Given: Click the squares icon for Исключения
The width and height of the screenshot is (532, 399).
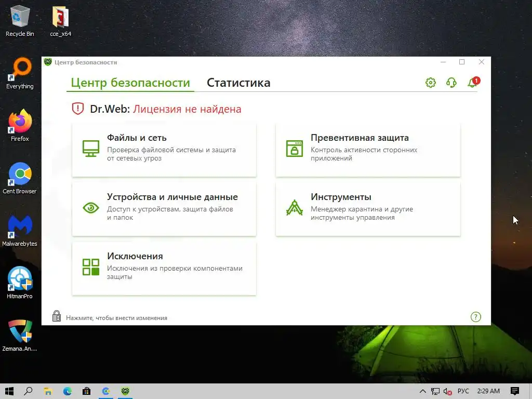Looking at the screenshot, I should 91,267.
